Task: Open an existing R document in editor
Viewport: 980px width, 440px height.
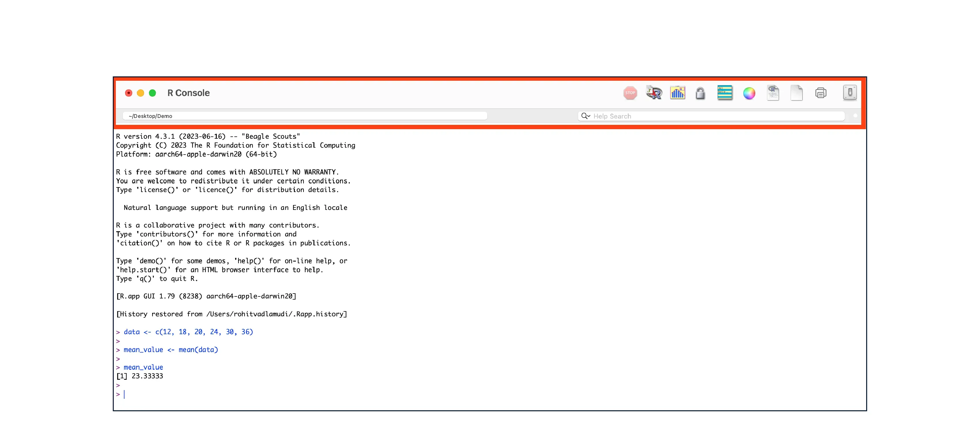Action: click(x=773, y=93)
